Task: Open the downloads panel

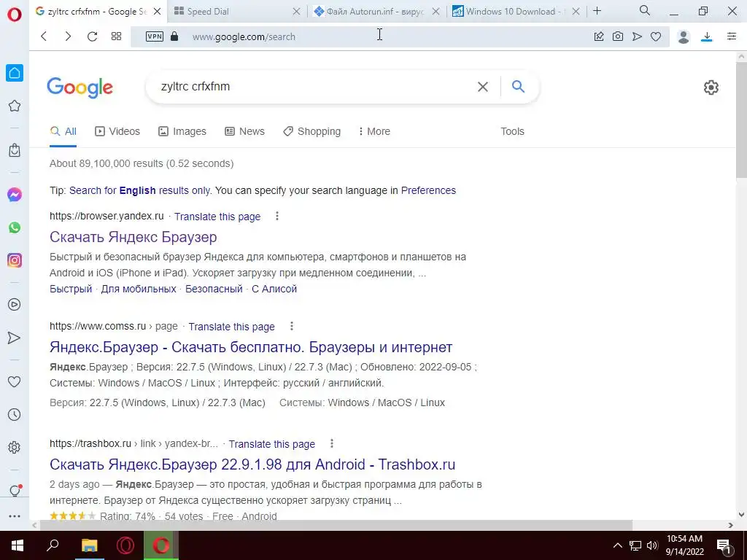Action: (707, 36)
